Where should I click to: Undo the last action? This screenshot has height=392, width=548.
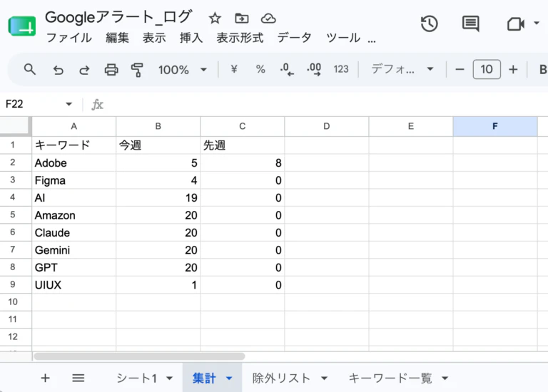[58, 70]
